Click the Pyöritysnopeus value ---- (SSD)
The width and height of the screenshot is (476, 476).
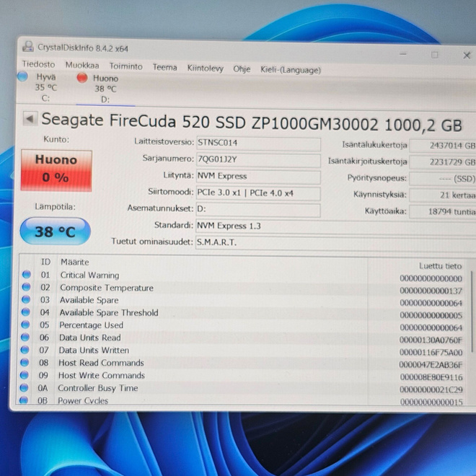tap(443, 179)
